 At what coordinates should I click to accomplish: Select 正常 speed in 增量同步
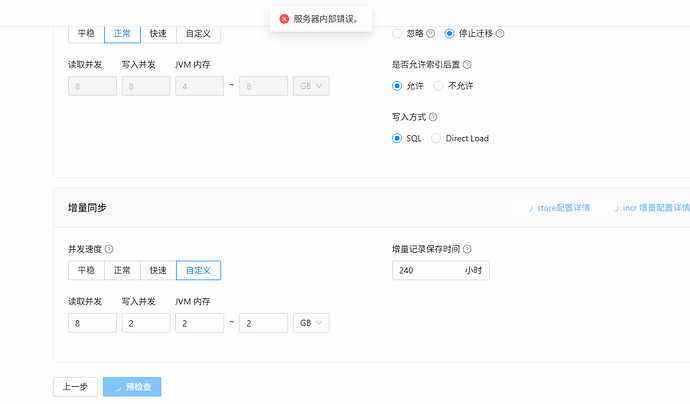[x=122, y=270]
